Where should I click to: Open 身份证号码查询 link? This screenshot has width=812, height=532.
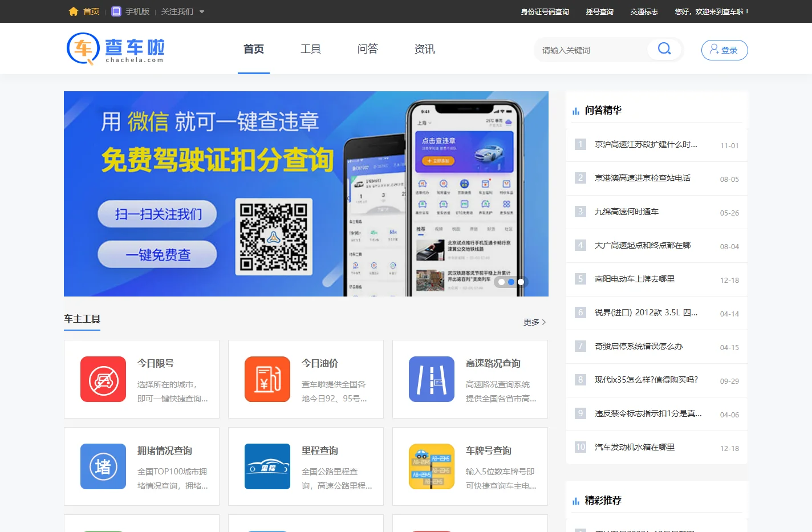point(545,11)
